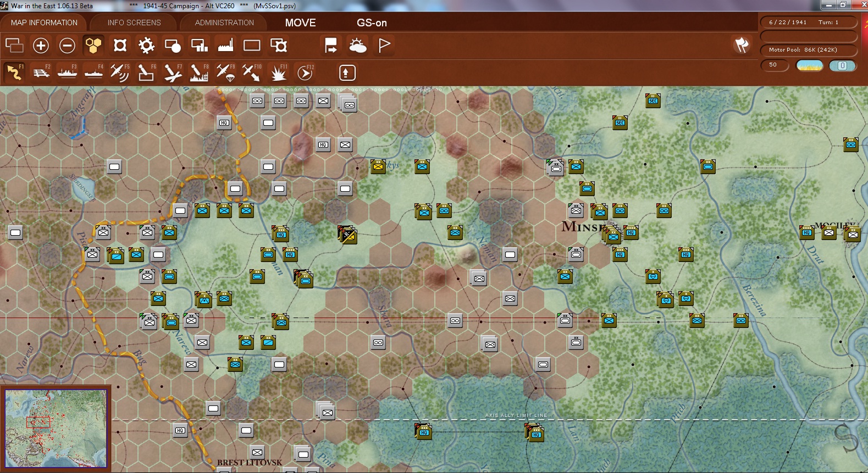Click the pennant flag outline icon
Image resolution: width=868 pixels, height=473 pixels.
click(384, 45)
